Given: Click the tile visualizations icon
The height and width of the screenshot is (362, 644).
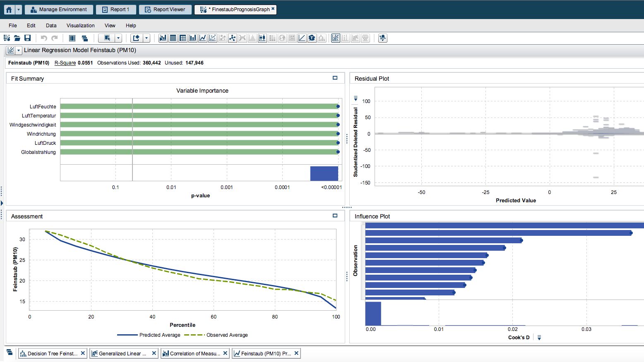Looking at the screenshot, I should [x=72, y=38].
